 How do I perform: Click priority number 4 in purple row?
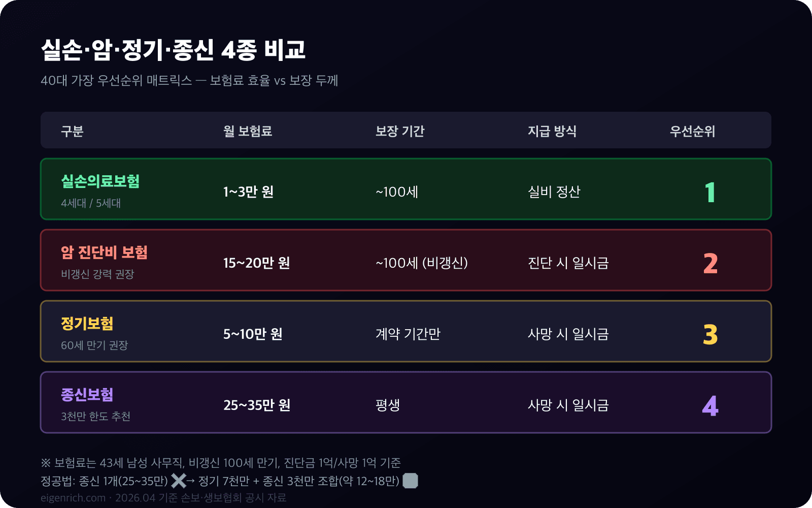tap(710, 406)
